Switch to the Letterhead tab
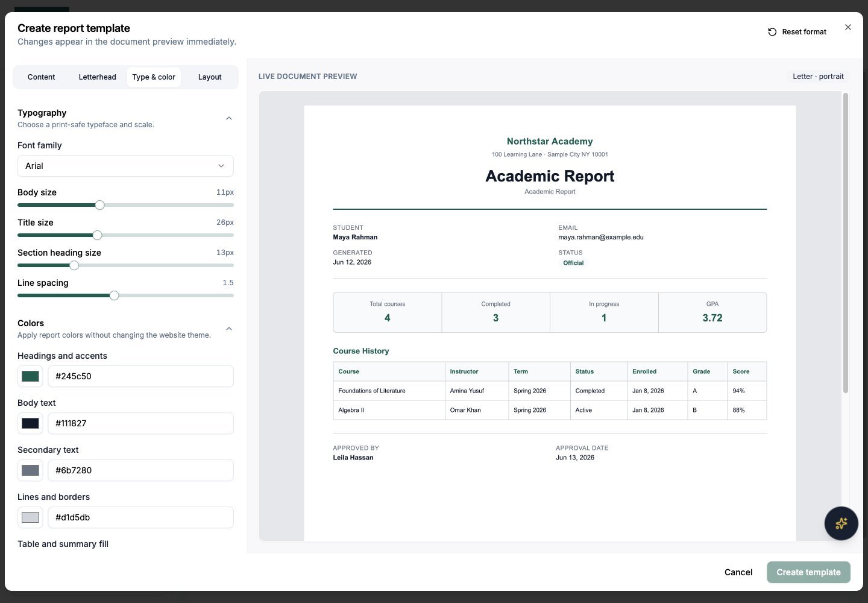This screenshot has width=868, height=603. (97, 77)
